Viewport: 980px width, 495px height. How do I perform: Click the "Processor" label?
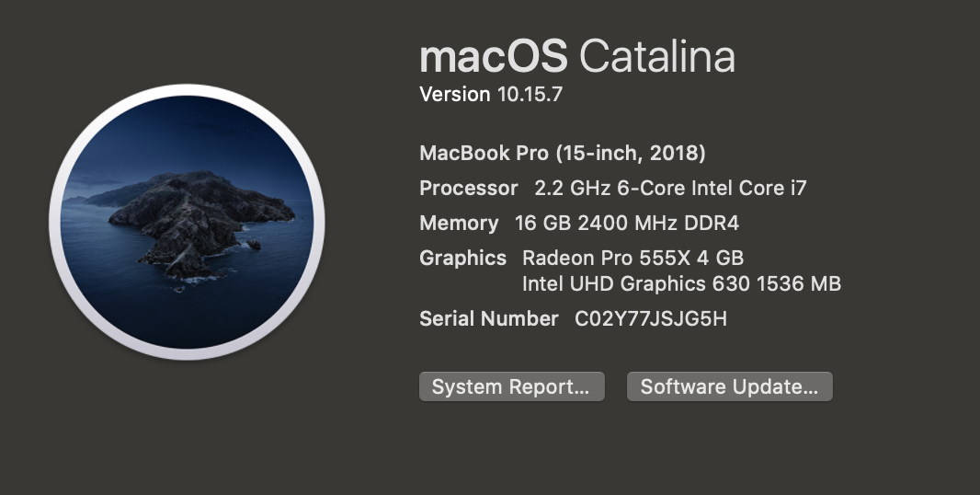pos(469,188)
